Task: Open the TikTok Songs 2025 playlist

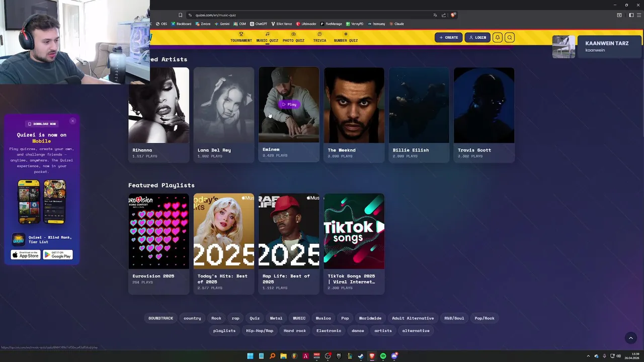Action: point(354,244)
